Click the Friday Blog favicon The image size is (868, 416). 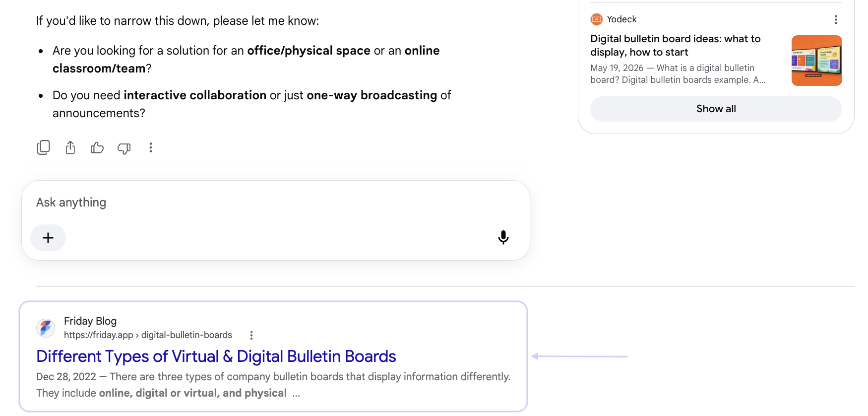tap(46, 328)
